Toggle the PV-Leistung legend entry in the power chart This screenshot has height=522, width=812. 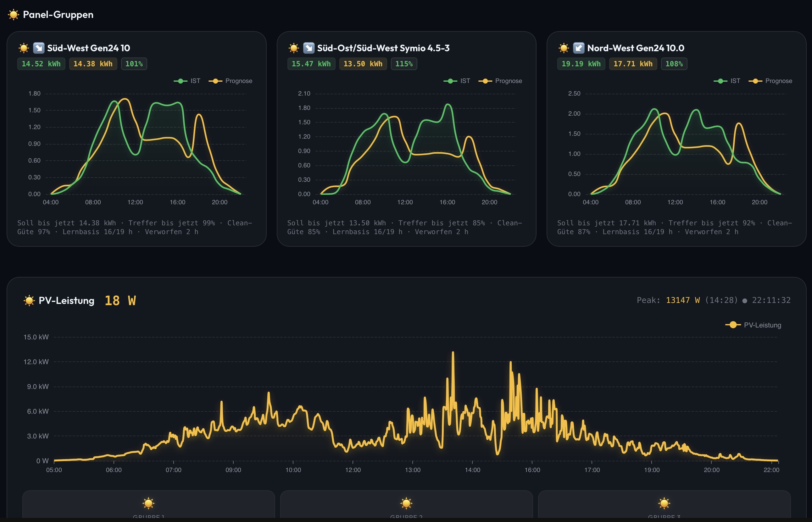point(753,325)
